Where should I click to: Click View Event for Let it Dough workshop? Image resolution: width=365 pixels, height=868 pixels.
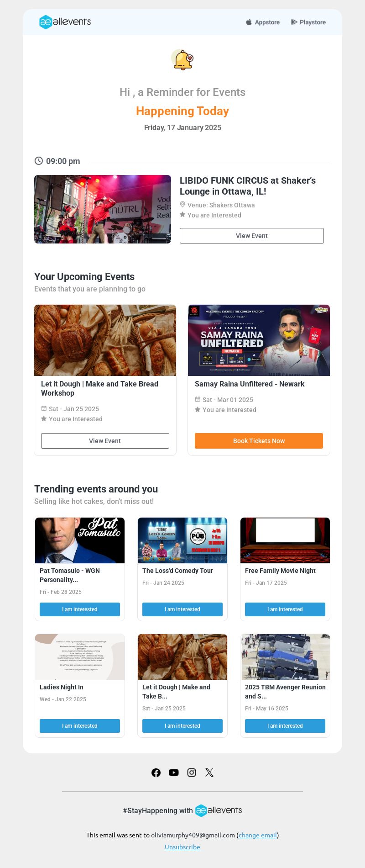click(105, 441)
